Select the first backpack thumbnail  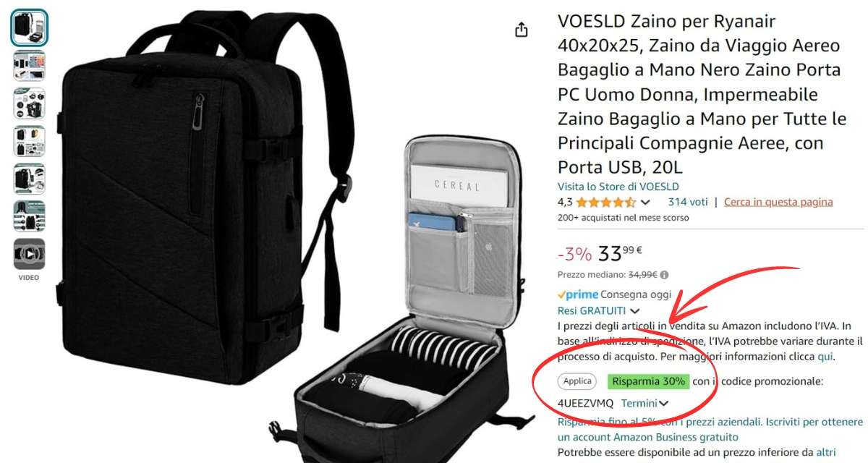(x=30, y=28)
